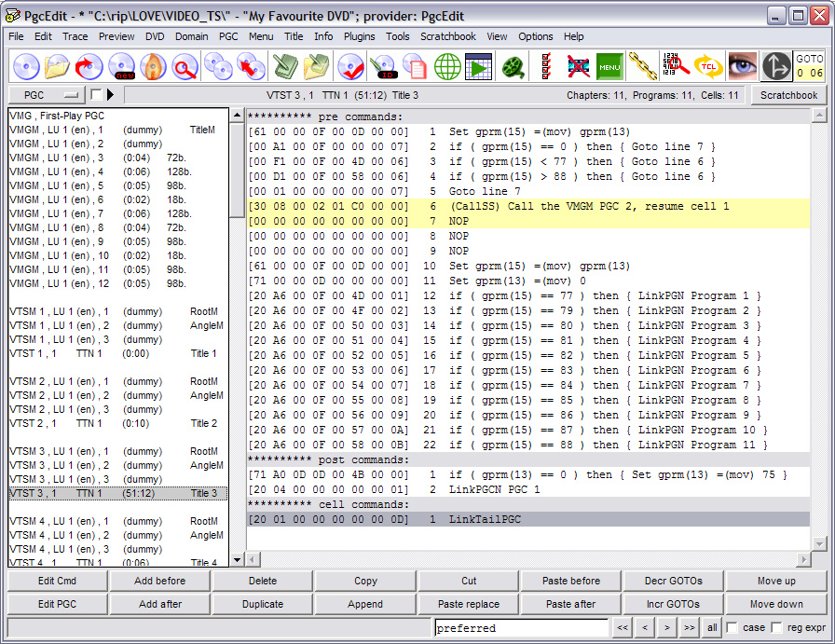This screenshot has width=835, height=644.
Task: Click the red checklist icon
Action: pyautogui.click(x=546, y=66)
